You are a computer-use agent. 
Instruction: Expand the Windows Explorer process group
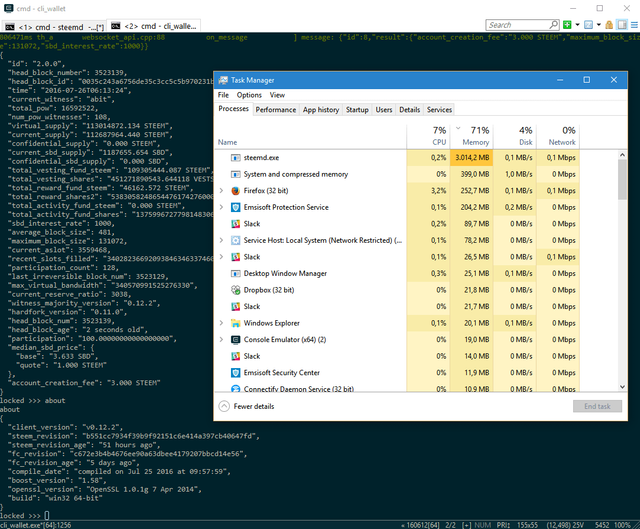point(222,323)
